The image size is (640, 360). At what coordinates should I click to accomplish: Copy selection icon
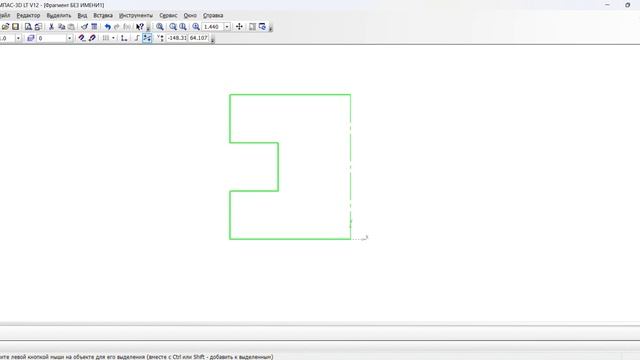coord(62,27)
